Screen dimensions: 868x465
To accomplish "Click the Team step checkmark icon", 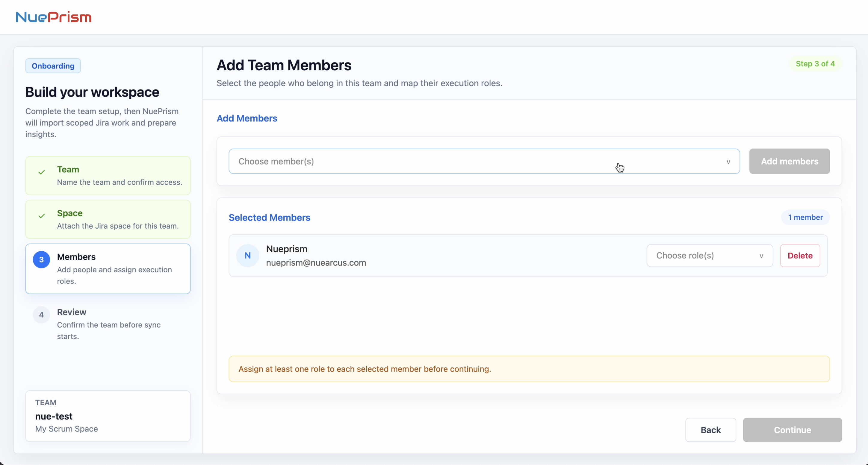I will click(41, 172).
